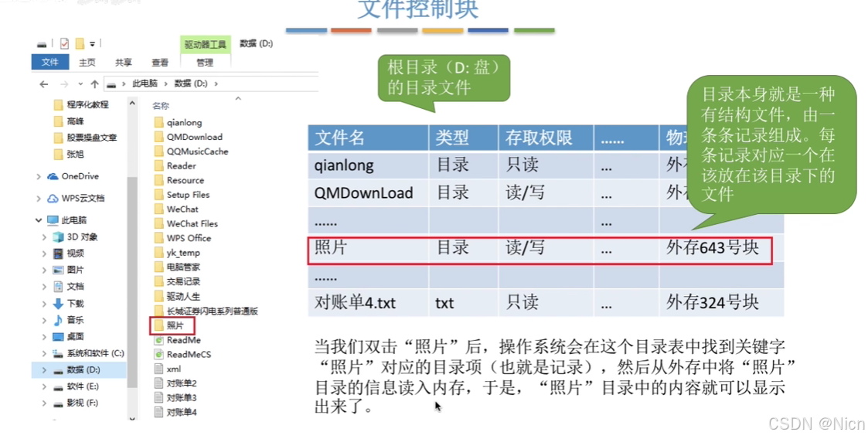
Task: Expand the 下载 node arrow
Action: click(x=44, y=304)
